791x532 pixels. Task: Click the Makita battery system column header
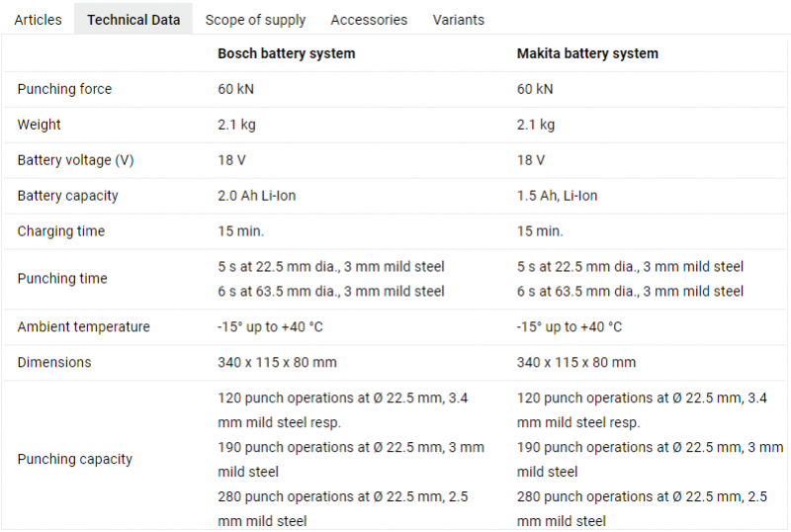click(587, 53)
